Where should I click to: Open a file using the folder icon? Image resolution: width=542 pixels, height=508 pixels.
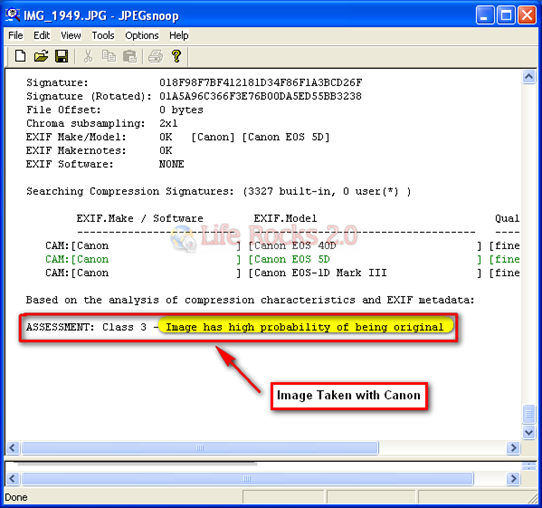[x=41, y=56]
